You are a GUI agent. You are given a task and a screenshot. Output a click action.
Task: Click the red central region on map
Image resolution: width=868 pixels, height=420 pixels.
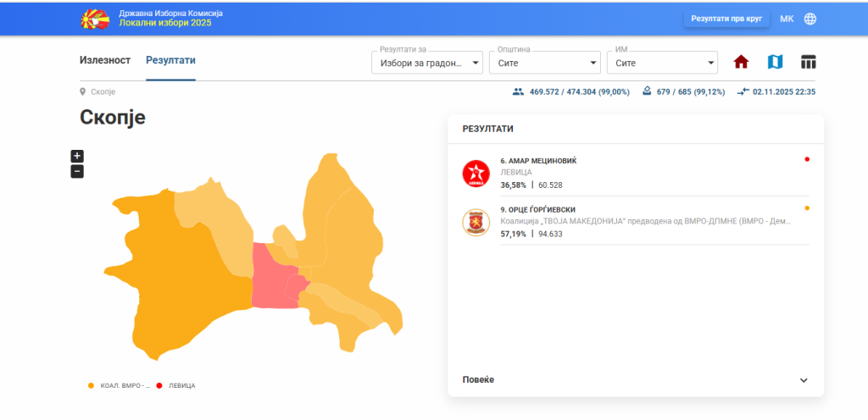[x=271, y=275]
